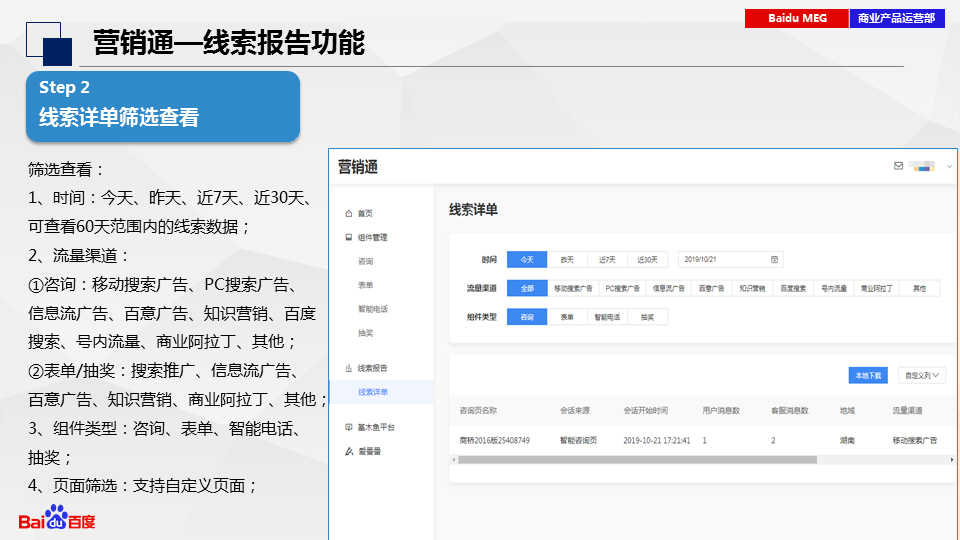This screenshot has height=540, width=960.
Task: Click the scrollbar left arrow under the table
Action: (x=454, y=460)
